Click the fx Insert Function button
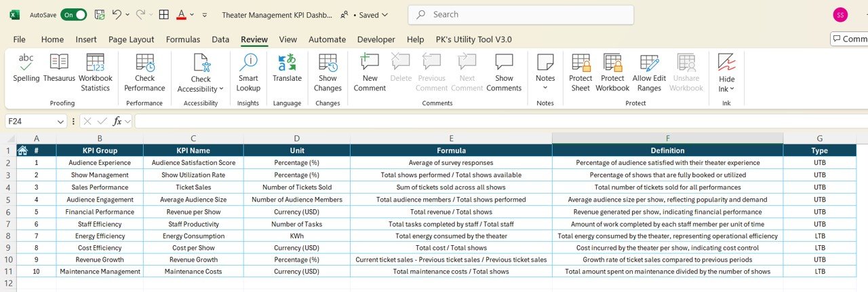Screen dimensions: 868x292 (x=117, y=121)
